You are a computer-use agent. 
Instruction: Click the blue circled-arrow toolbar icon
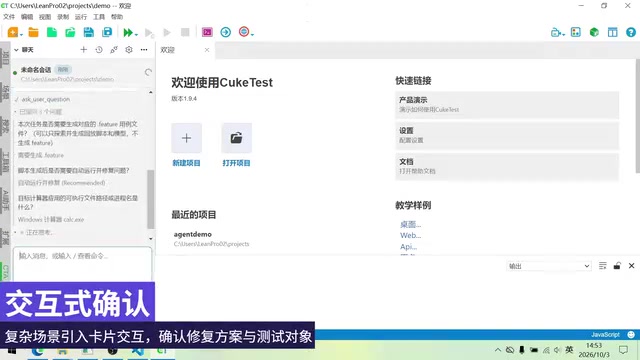tap(226, 32)
